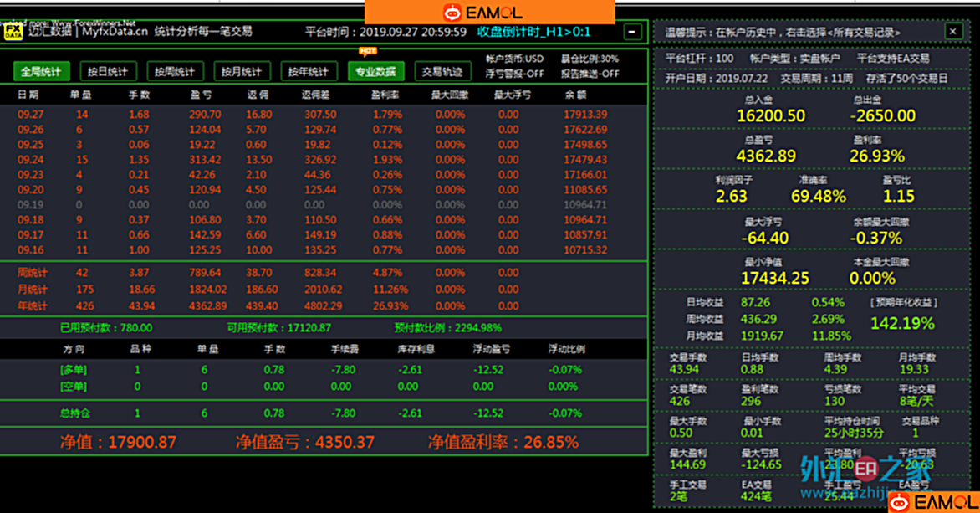Click the FX DATA logo icon

(x=13, y=32)
